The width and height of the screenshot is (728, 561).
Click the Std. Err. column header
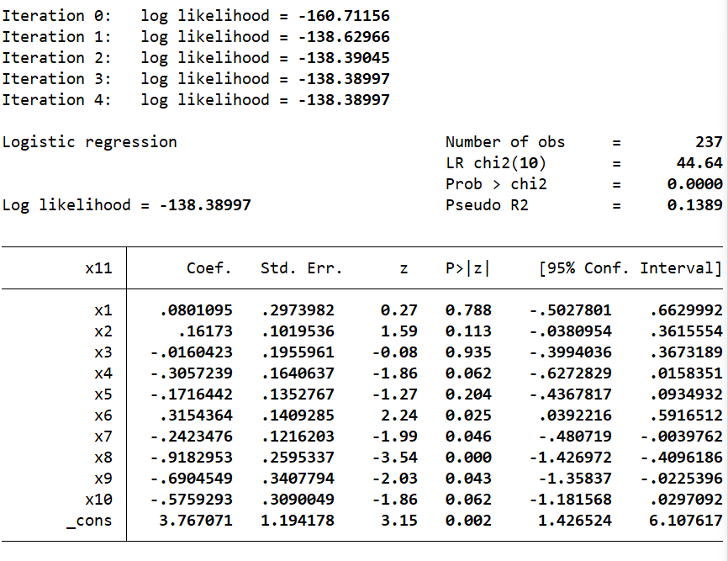coord(302,269)
